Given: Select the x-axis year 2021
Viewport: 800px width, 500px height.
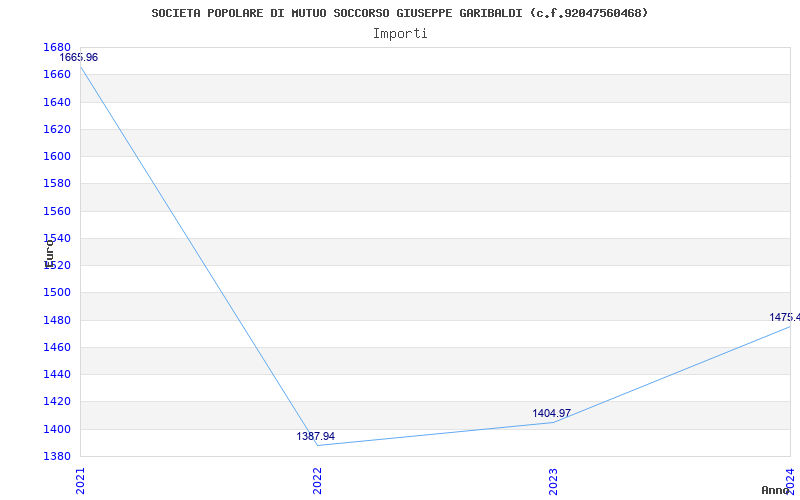Looking at the screenshot, I should pos(80,481).
